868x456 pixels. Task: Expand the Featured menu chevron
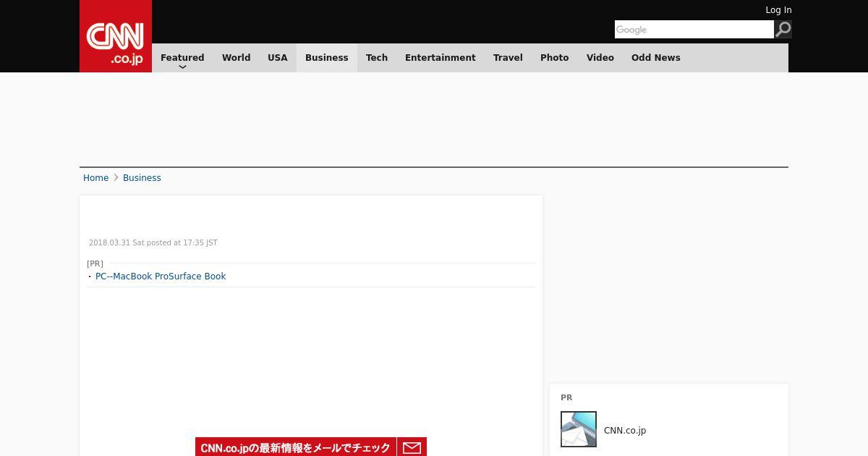(182, 67)
